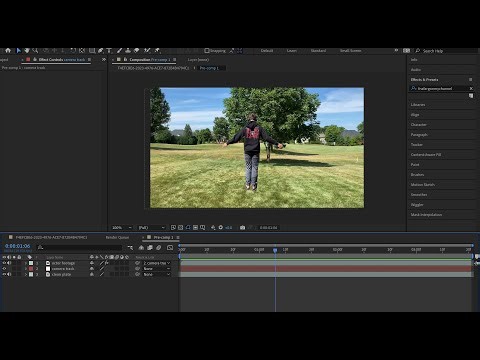This screenshot has height=360, width=480.
Task: Click the Search Help magnifier icon
Action: pos(417,51)
